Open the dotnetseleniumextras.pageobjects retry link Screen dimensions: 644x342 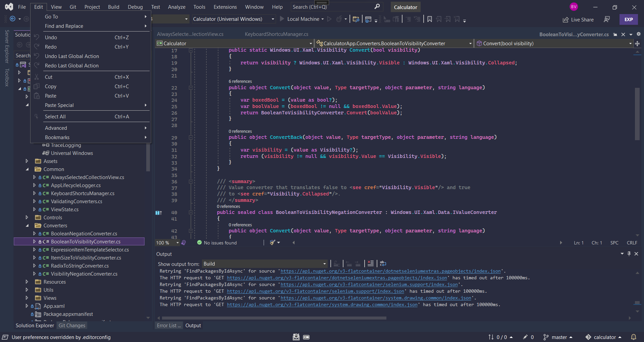point(391,271)
